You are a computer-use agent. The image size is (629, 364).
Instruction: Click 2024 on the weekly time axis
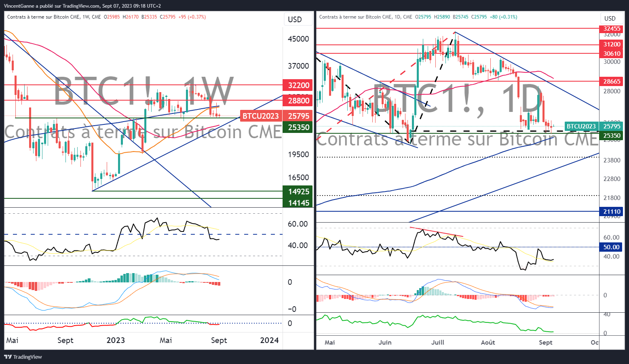pyautogui.click(x=269, y=340)
